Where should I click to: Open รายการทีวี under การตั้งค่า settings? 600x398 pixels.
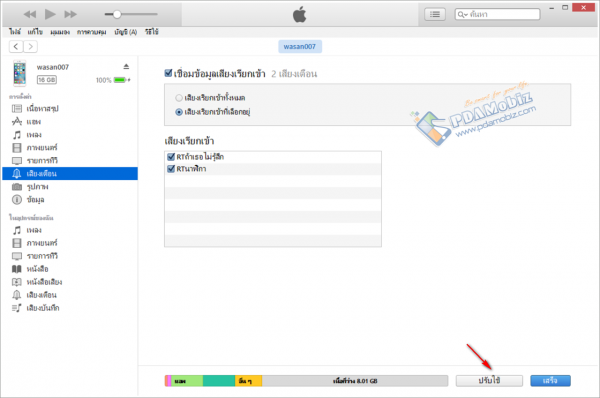(69, 161)
